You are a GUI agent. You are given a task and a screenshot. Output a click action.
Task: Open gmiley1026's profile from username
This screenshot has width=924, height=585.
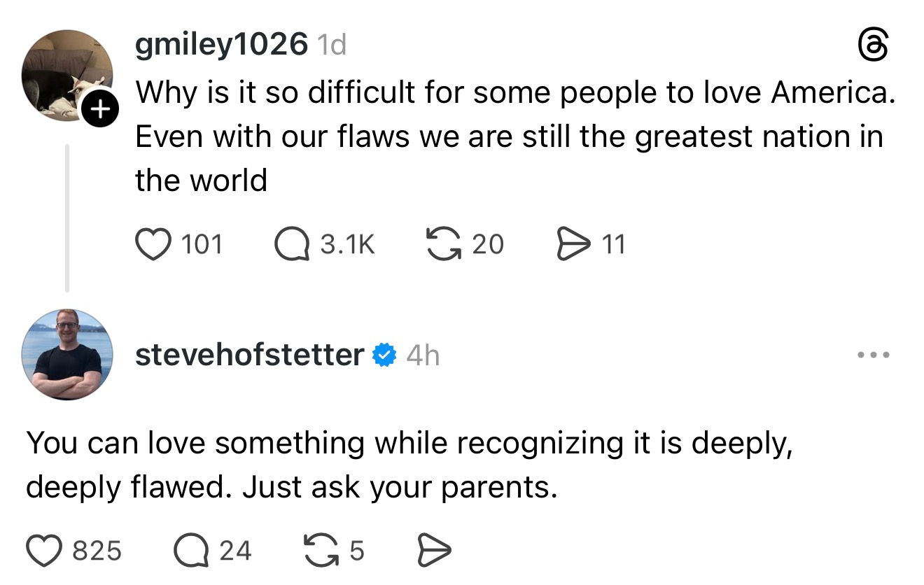pos(220,45)
